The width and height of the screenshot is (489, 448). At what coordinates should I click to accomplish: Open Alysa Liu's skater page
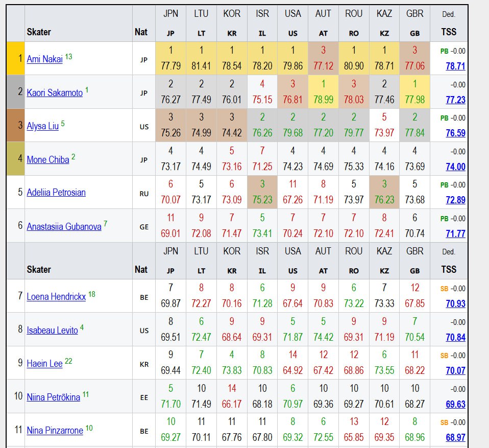[x=42, y=126]
